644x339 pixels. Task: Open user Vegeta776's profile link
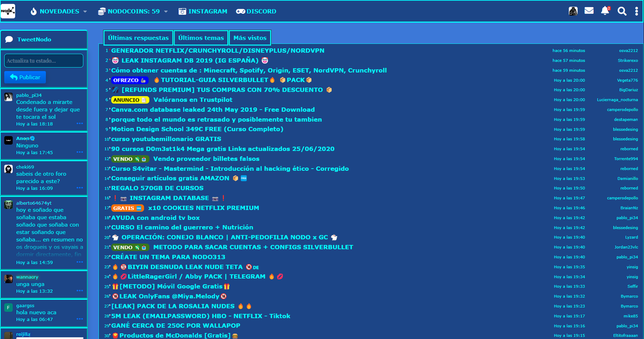[627, 80]
